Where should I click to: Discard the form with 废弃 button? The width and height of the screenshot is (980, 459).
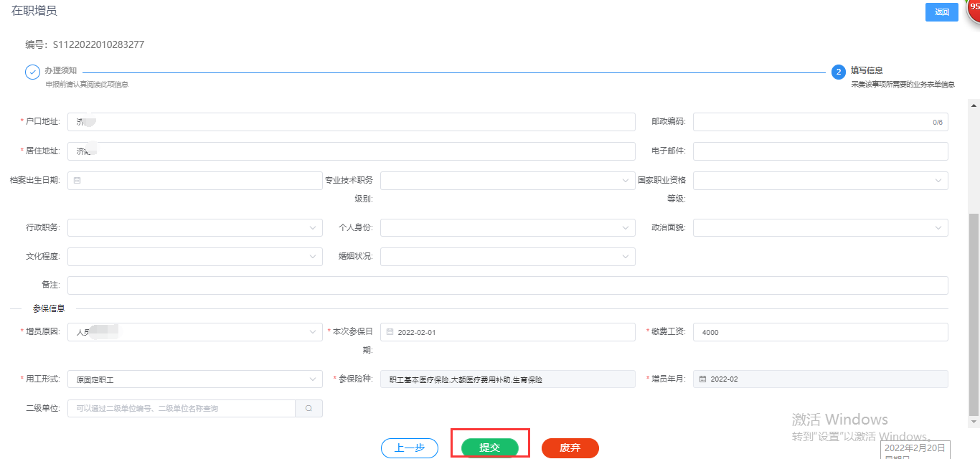[x=570, y=448]
